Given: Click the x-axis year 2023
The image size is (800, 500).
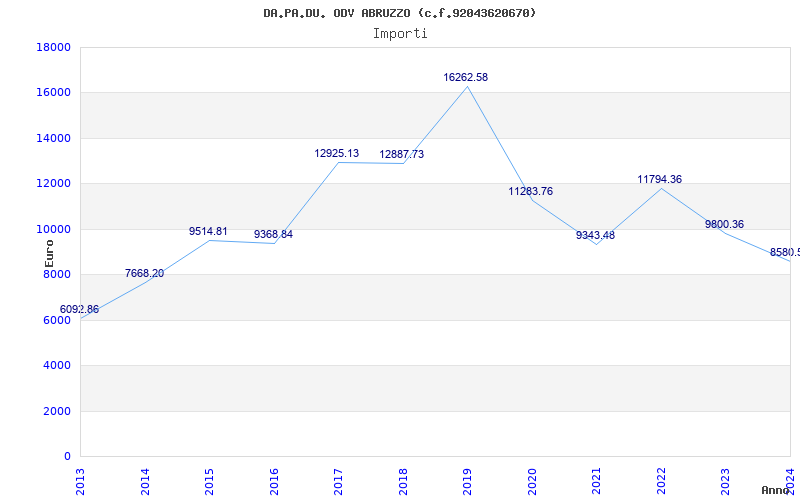Looking at the screenshot, I should tap(726, 482).
